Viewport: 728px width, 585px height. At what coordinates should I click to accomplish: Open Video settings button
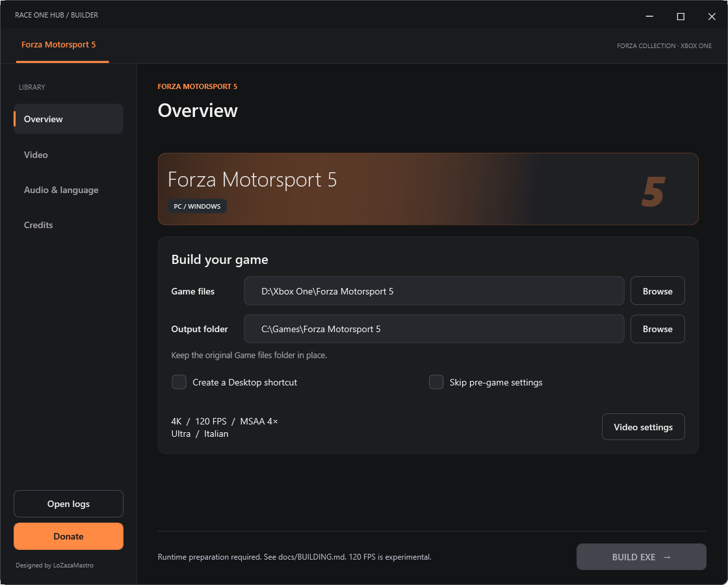tap(643, 427)
